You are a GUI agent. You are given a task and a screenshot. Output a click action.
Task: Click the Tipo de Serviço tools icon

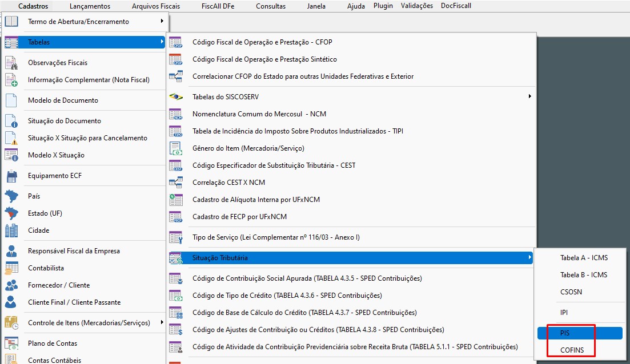click(175, 237)
